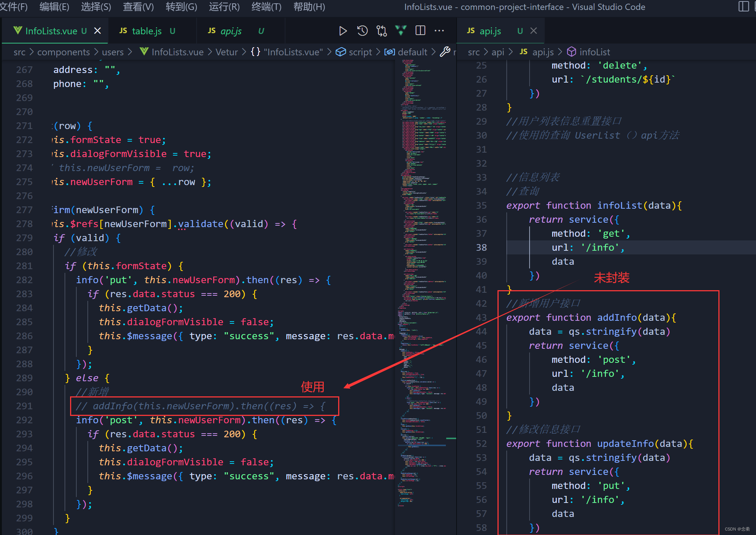The image size is (756, 535).
Task: Click the Run (play) icon in editor toolbar
Action: (x=343, y=31)
